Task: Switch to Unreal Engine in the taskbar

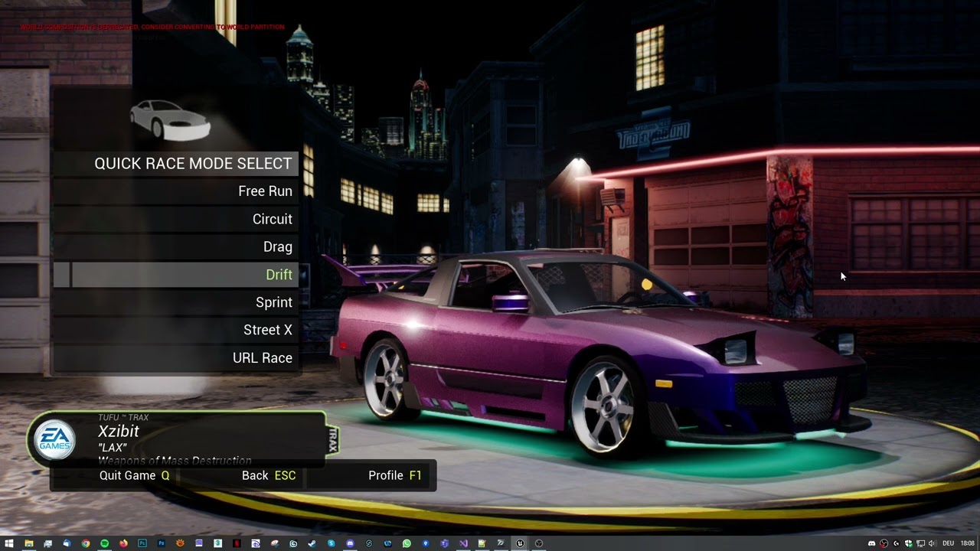Action: coord(520,543)
